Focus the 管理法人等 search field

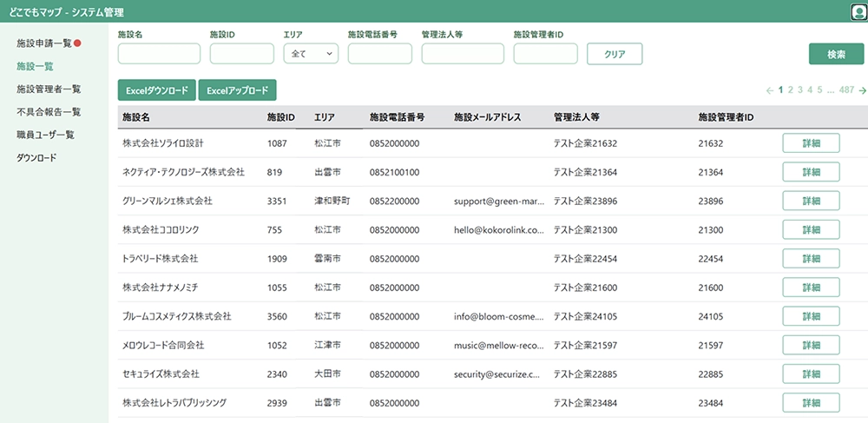[x=463, y=54]
